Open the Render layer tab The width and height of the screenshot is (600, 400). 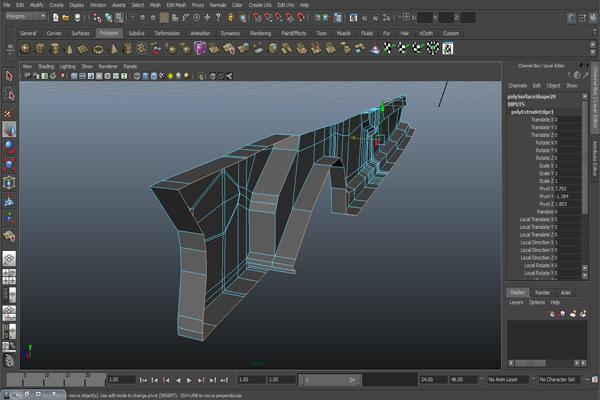(542, 292)
